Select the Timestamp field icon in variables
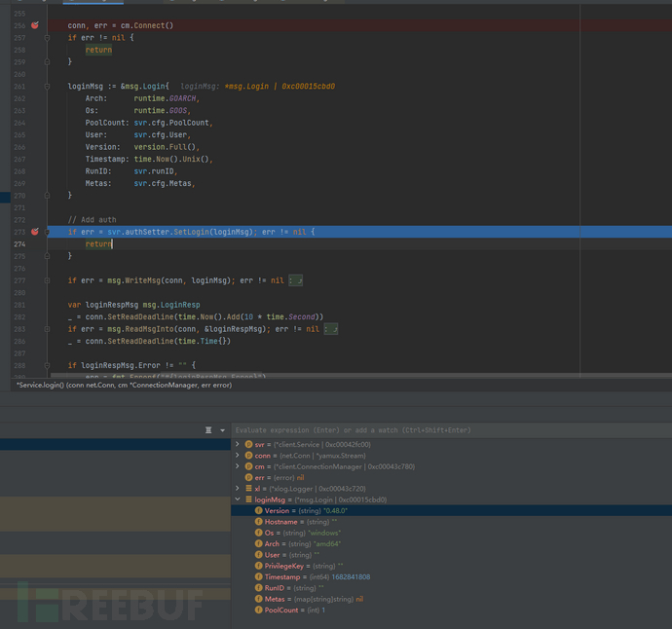Image resolution: width=672 pixels, height=629 pixels. pos(258,576)
